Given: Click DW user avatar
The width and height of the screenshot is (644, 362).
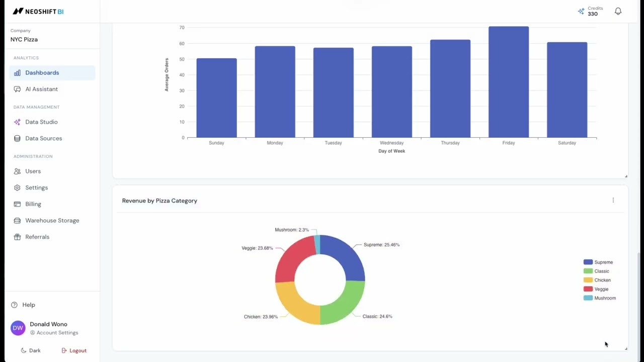Looking at the screenshot, I should pos(18,328).
